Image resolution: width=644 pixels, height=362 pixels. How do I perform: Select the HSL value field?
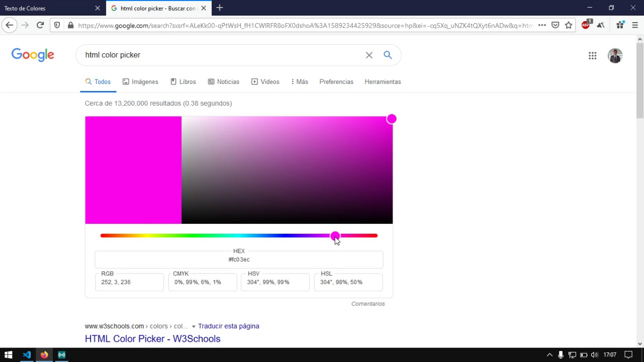[x=348, y=282]
